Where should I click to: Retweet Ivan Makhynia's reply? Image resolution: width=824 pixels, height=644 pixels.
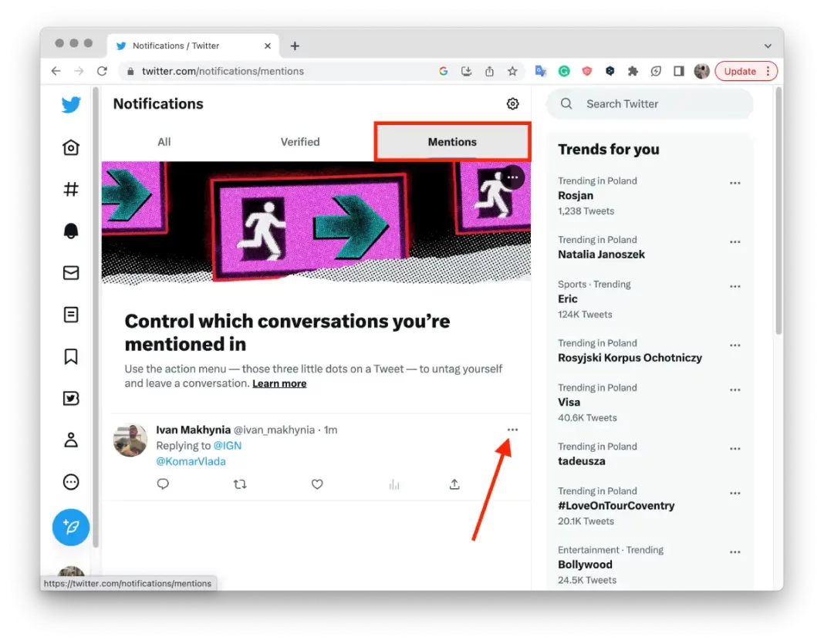240,484
